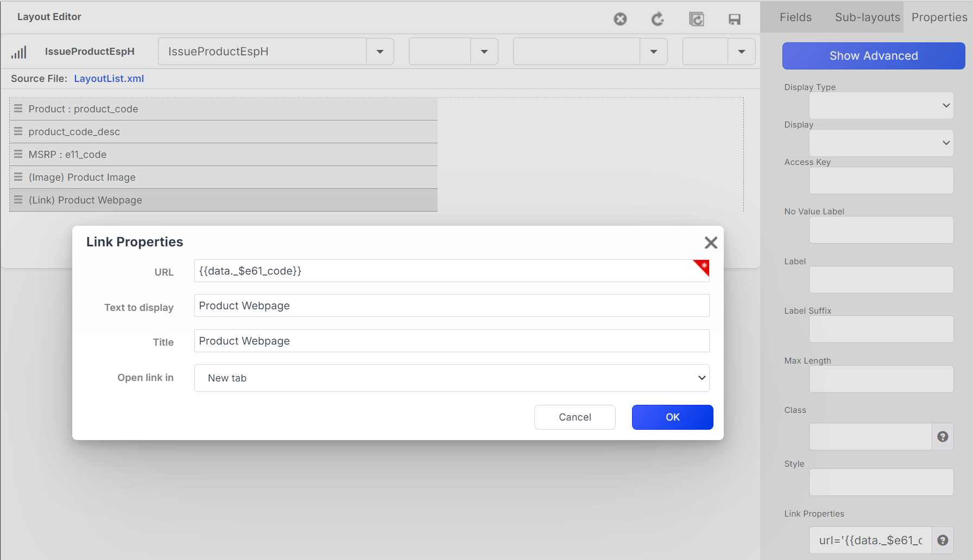Open the LayoutList.xml source file link

coord(109,79)
